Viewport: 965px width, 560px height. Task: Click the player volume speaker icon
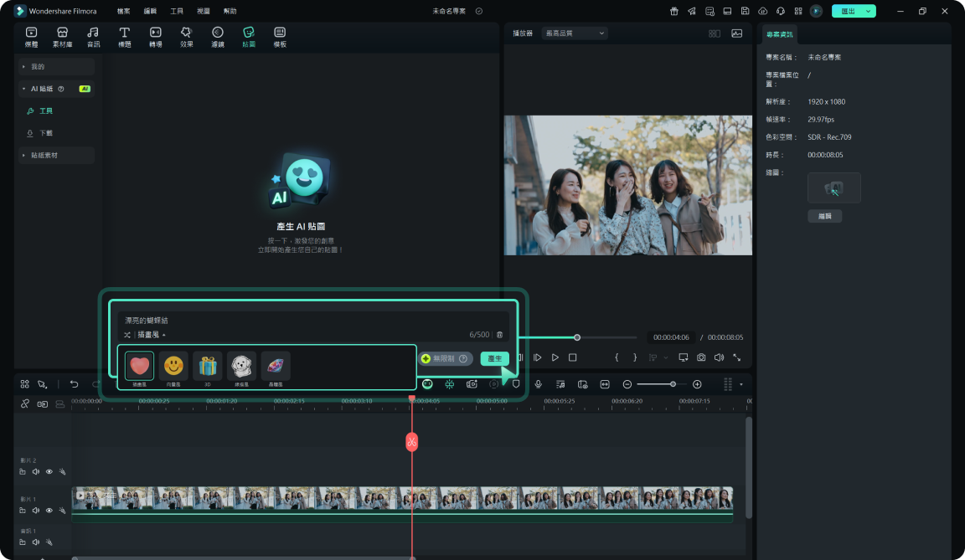[x=719, y=357]
